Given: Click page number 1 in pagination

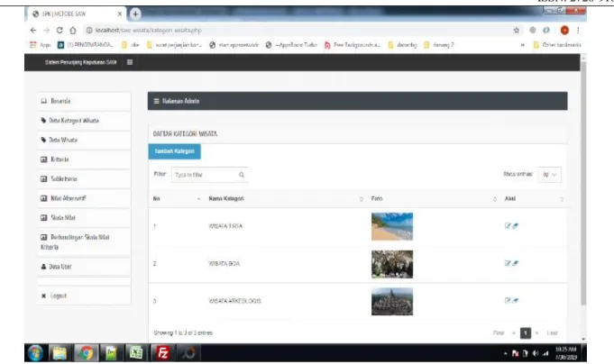Looking at the screenshot, I should pos(526,333).
